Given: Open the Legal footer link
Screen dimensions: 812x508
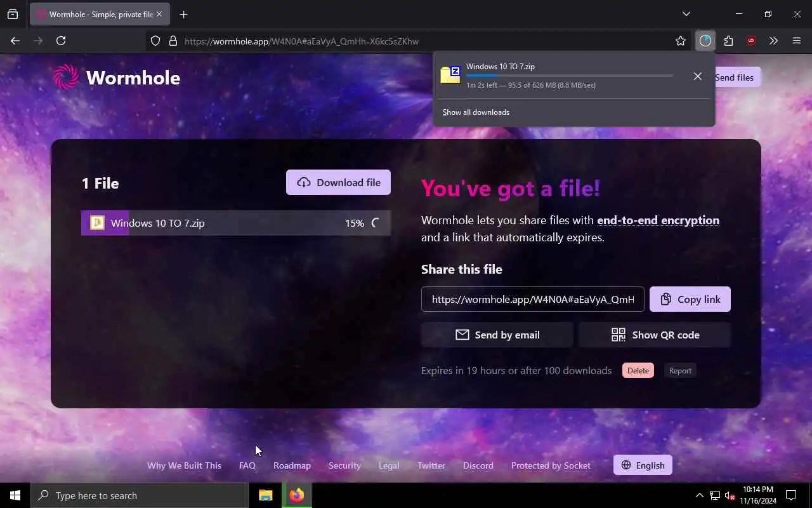Looking at the screenshot, I should (x=389, y=465).
